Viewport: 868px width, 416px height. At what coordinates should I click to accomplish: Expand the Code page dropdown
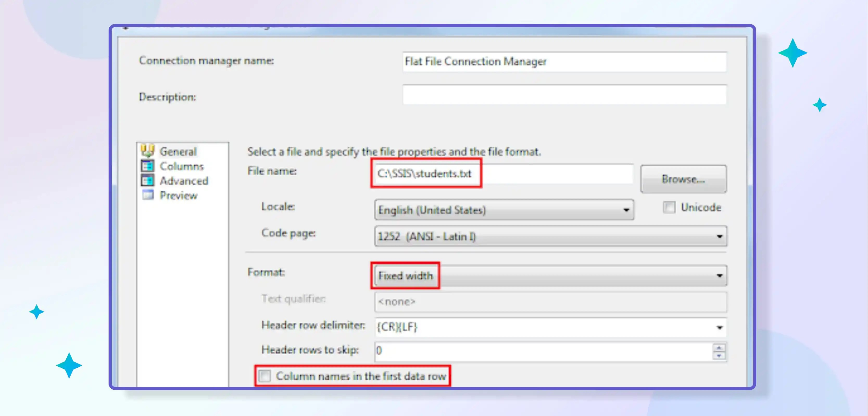click(720, 236)
